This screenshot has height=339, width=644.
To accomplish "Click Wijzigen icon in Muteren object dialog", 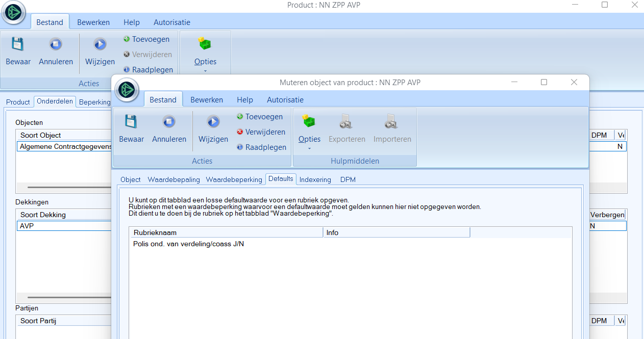I will pos(213,122).
